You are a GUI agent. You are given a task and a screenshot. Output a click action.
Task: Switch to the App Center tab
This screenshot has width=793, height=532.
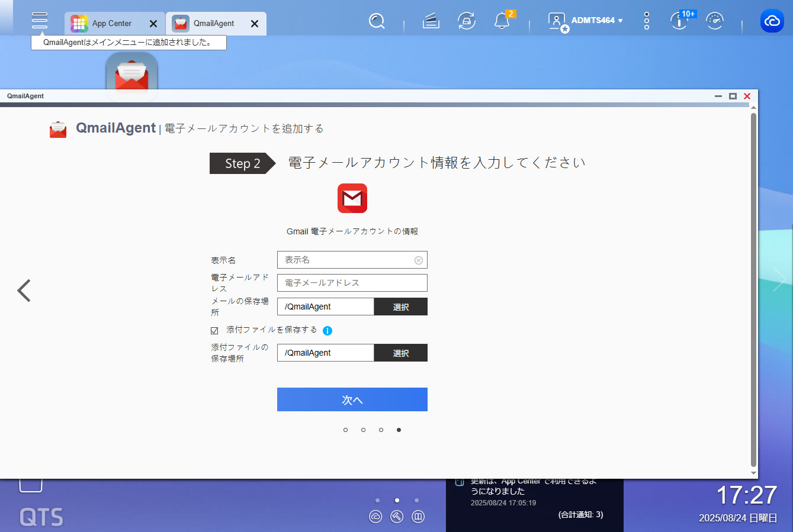click(x=107, y=24)
